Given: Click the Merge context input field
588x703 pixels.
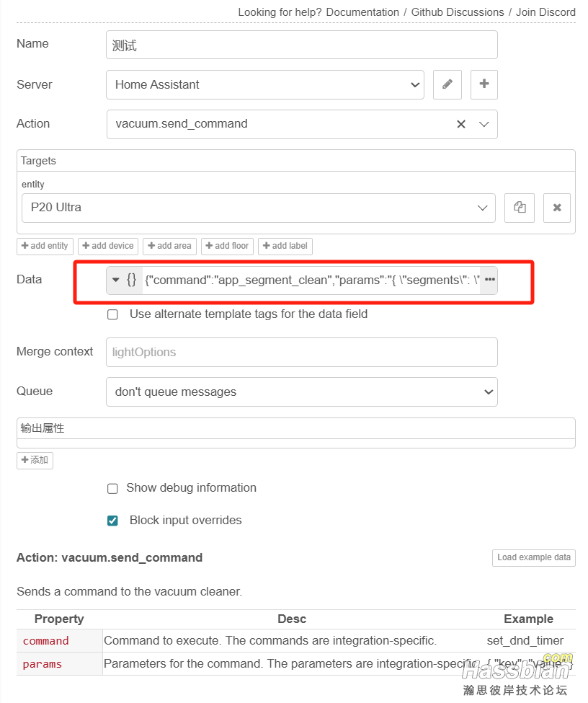Looking at the screenshot, I should click(301, 353).
